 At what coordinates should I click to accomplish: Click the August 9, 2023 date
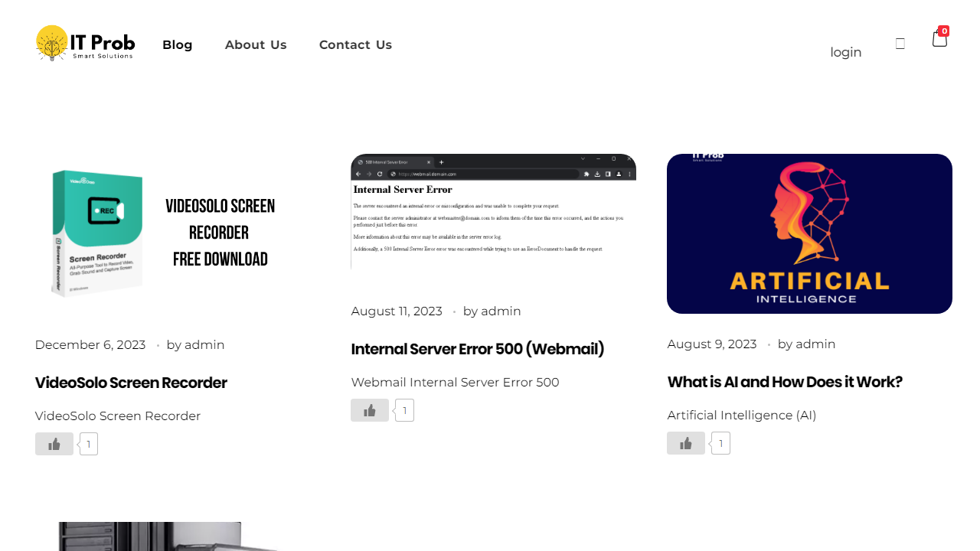click(712, 344)
